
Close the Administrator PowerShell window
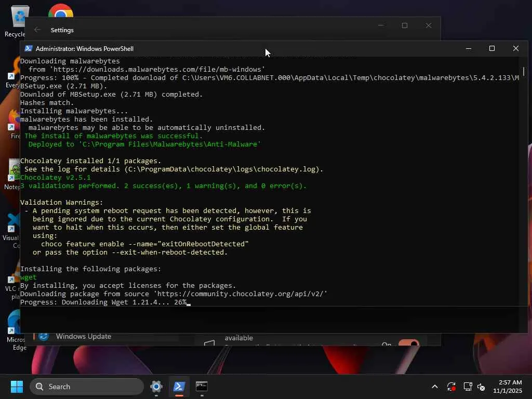pyautogui.click(x=516, y=48)
